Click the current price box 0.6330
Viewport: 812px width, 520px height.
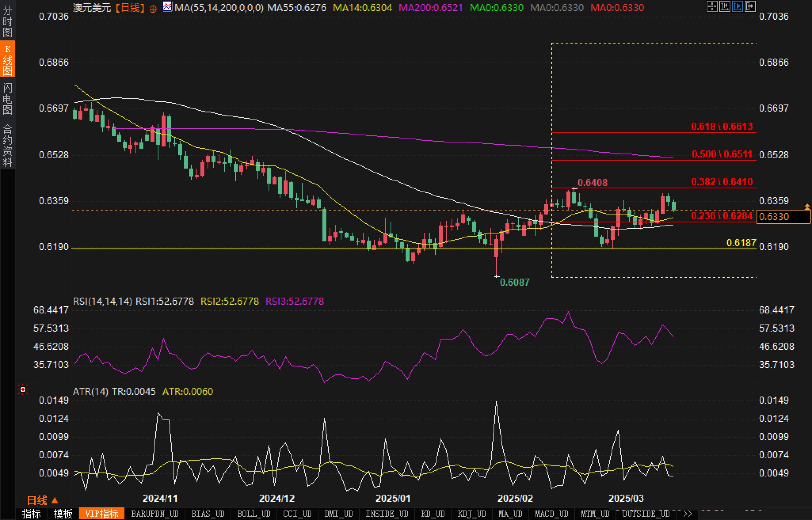point(783,216)
